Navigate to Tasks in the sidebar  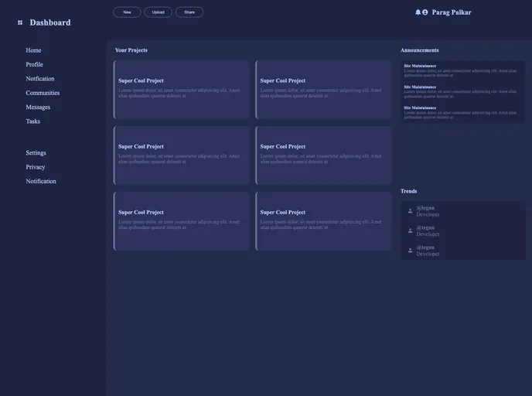tap(32, 121)
